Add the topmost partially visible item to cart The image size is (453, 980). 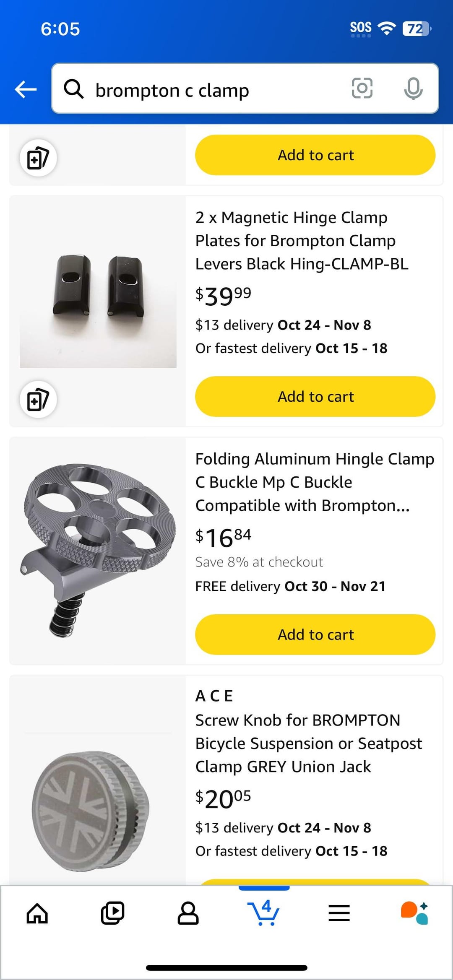(x=315, y=155)
